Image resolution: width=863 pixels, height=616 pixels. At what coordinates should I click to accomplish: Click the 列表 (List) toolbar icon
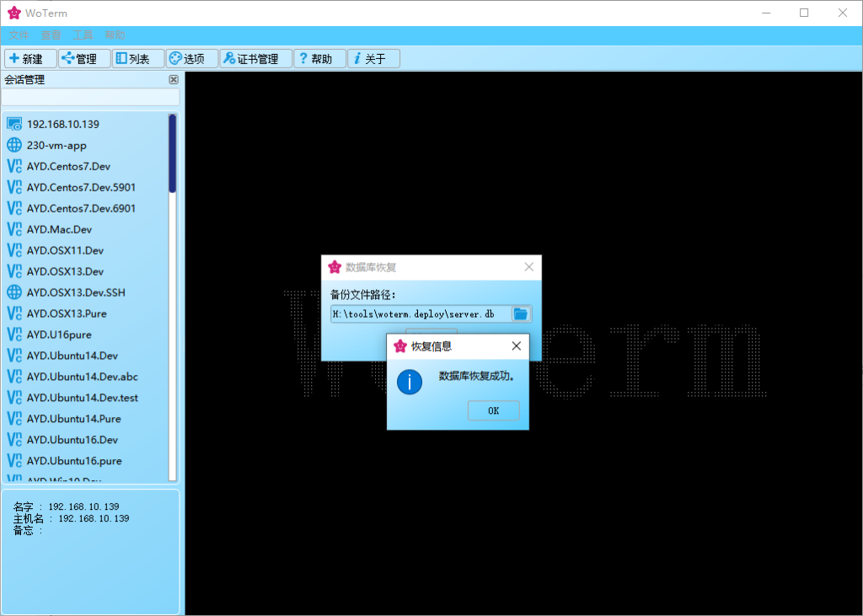tap(123, 57)
